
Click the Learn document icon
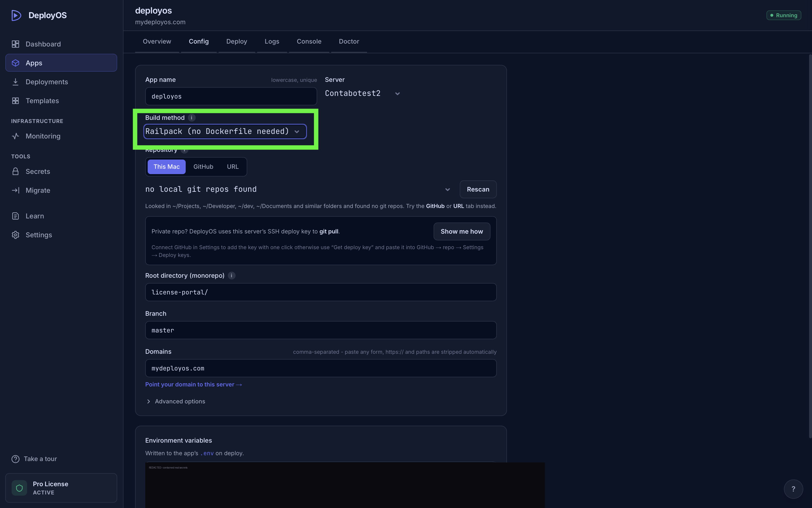(x=15, y=216)
